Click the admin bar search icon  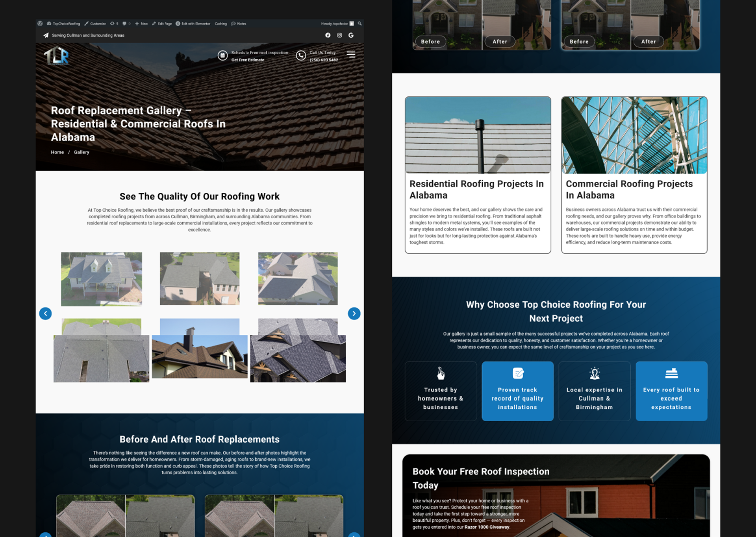359,24
